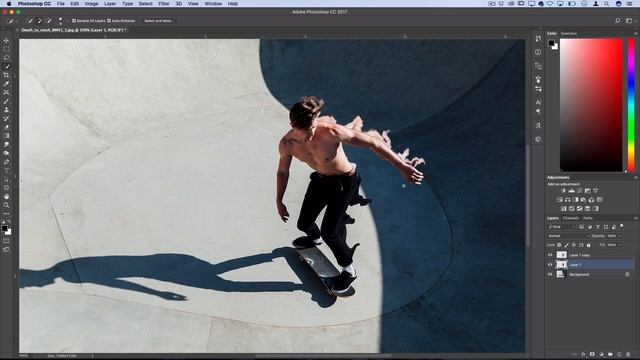640x360 pixels.
Task: Hide Layer 1 visibility eye
Action: 550,265
